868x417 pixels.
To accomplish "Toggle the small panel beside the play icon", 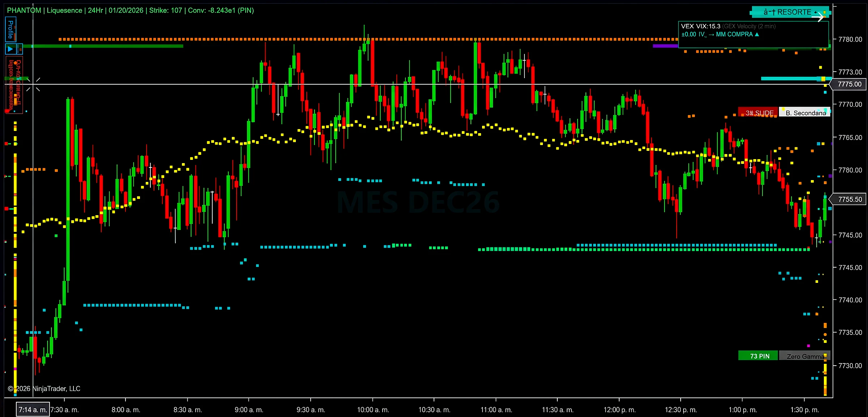I will [x=20, y=49].
